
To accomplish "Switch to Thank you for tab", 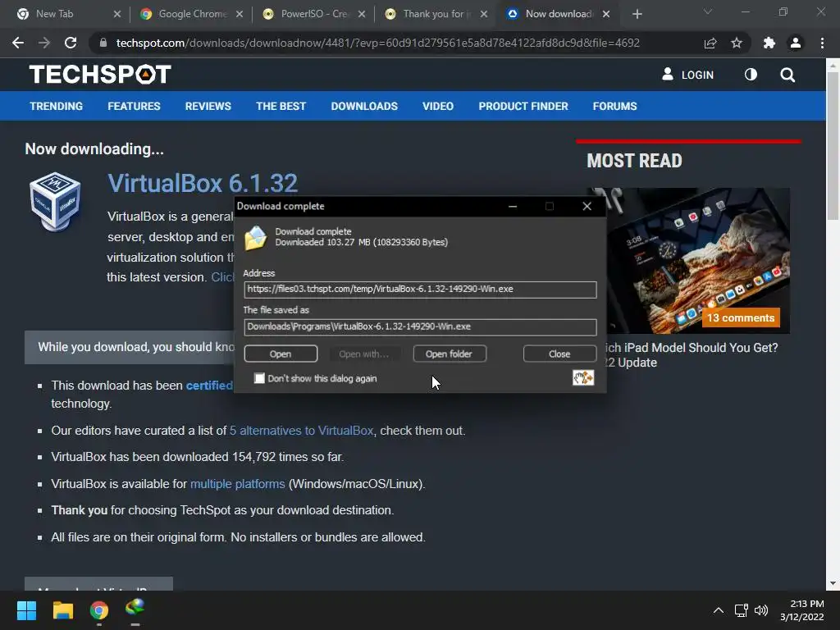I will point(430,14).
